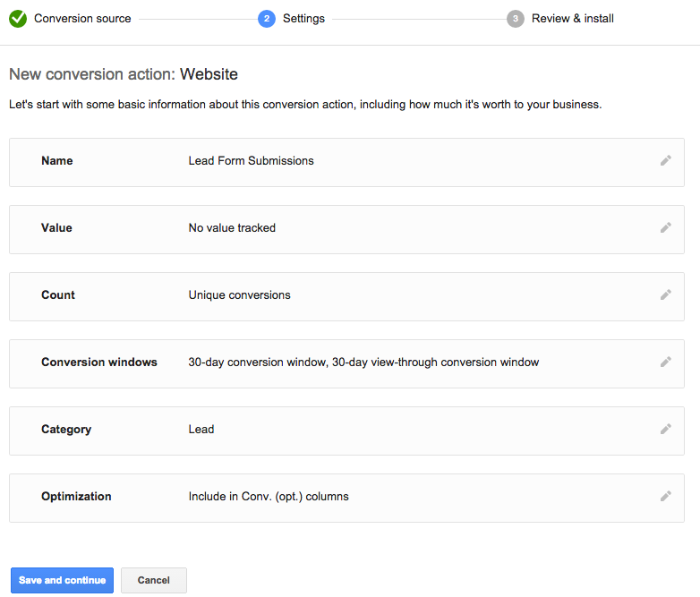The image size is (700, 597).
Task: Select the Settings step label
Action: pos(303,19)
